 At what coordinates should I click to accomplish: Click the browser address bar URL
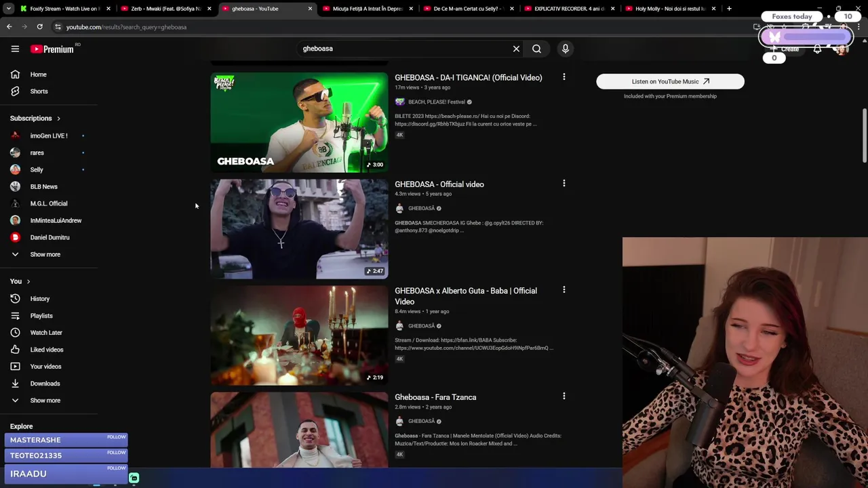click(126, 27)
